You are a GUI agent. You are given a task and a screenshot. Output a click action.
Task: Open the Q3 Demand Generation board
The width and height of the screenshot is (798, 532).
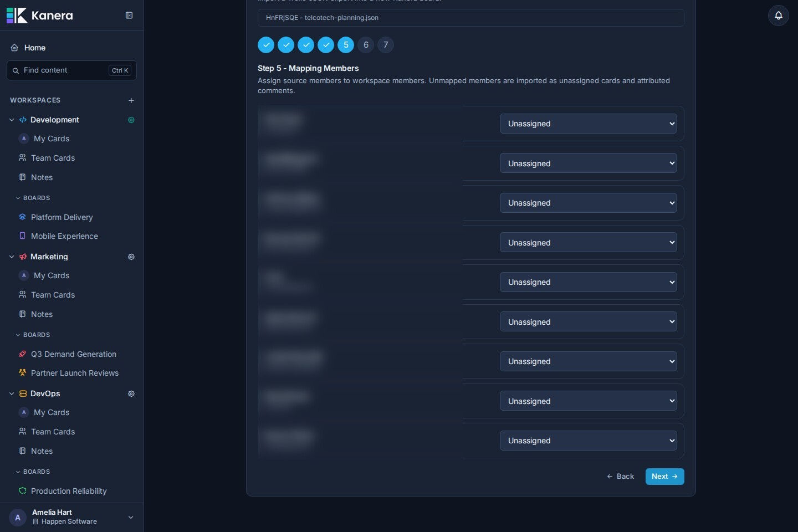[73, 354]
